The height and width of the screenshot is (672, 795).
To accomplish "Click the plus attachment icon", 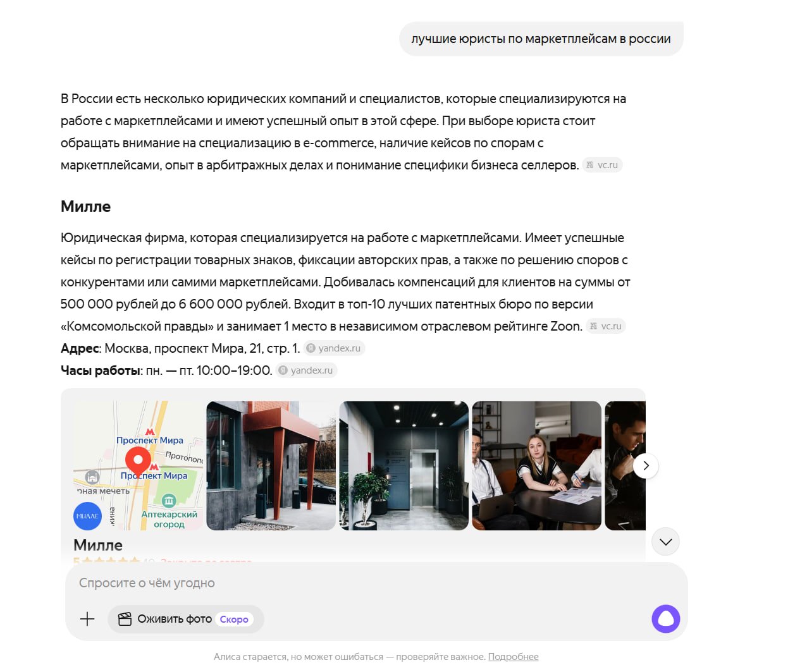I will click(x=87, y=619).
